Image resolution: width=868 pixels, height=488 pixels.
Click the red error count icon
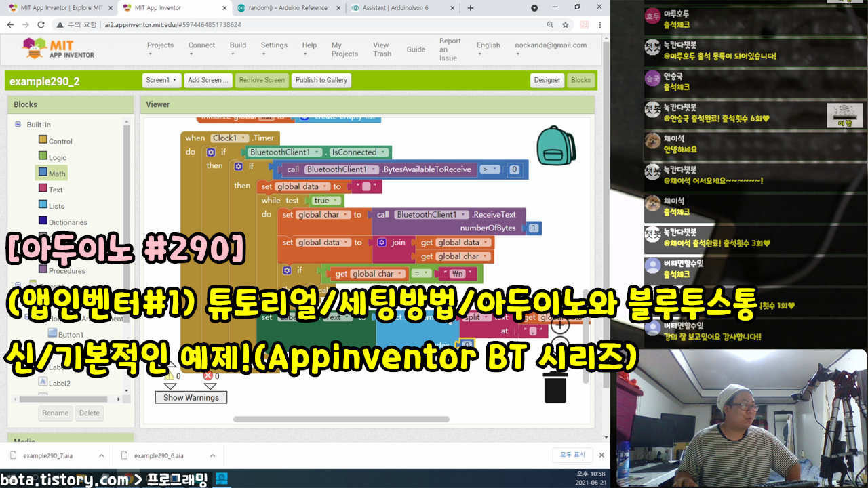tap(208, 375)
